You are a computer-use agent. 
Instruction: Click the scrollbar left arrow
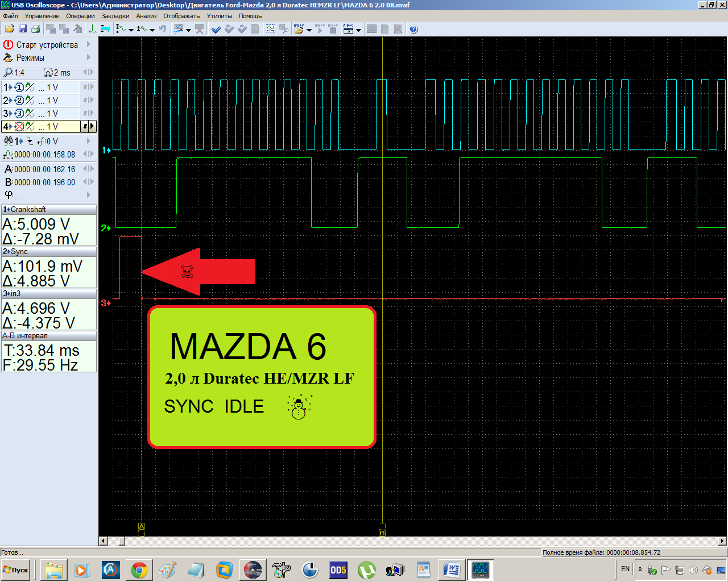coord(103,541)
